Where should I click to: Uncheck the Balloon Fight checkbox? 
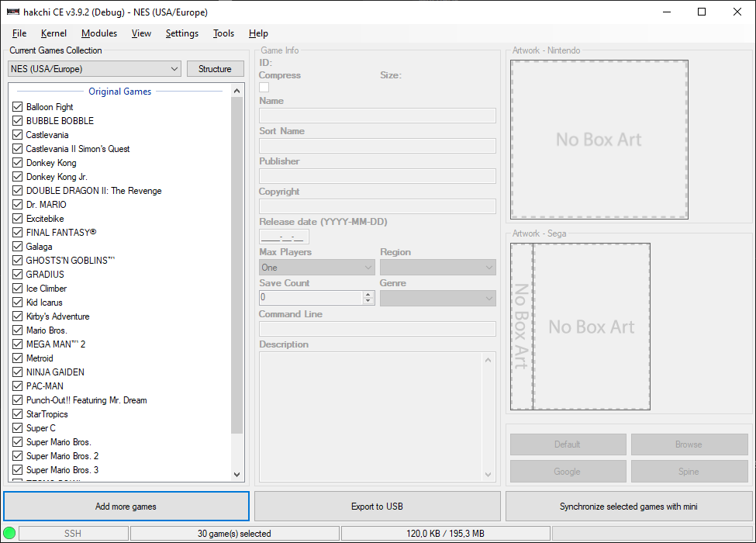pyautogui.click(x=18, y=106)
